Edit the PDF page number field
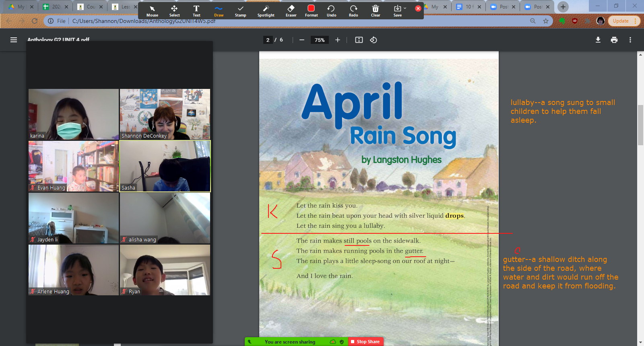This screenshot has height=346, width=644. tap(268, 40)
